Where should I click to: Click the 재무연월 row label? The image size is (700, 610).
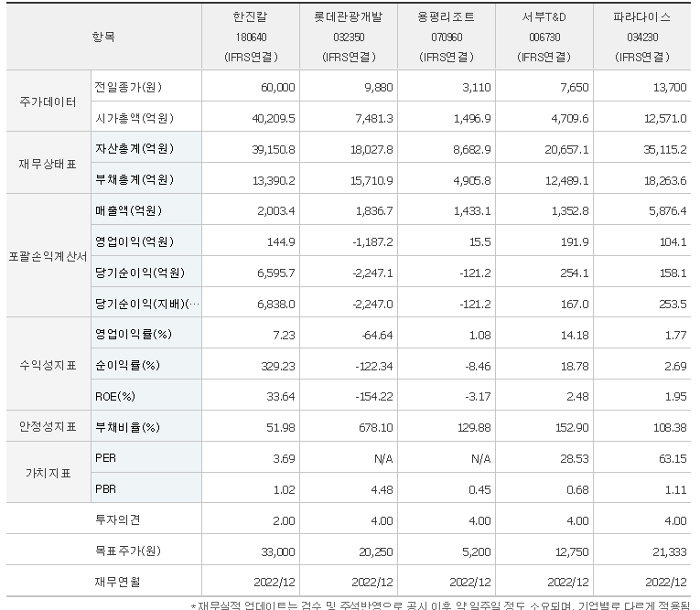pos(118,582)
